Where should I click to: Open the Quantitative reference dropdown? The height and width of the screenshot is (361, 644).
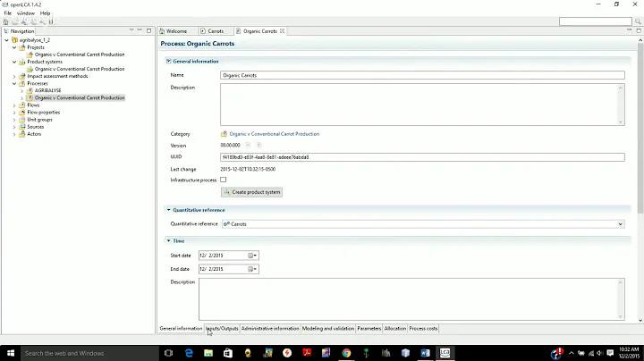620,224
